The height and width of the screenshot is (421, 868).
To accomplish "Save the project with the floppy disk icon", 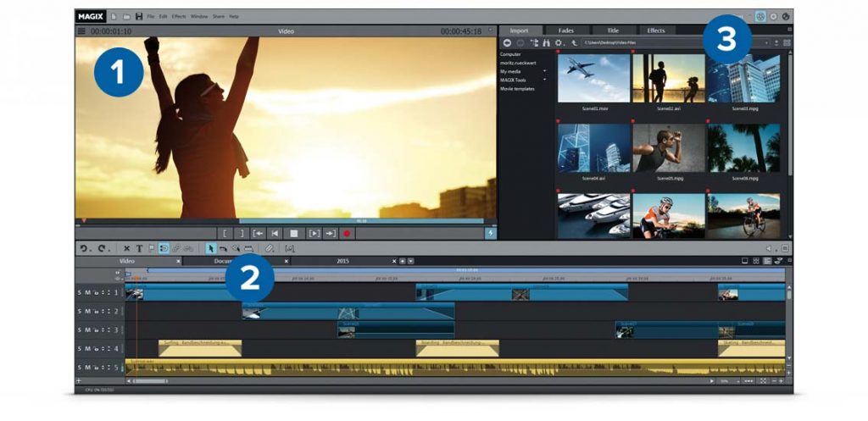I will pos(139,17).
